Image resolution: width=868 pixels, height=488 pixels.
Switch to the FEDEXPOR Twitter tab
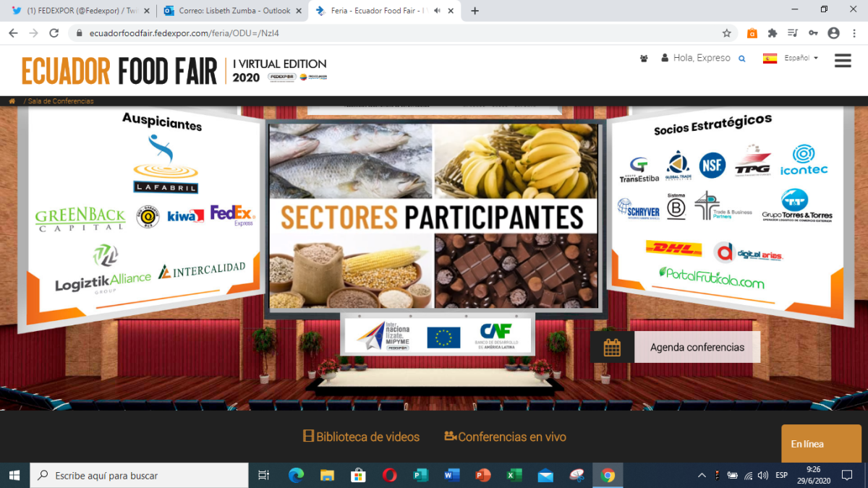click(x=72, y=12)
